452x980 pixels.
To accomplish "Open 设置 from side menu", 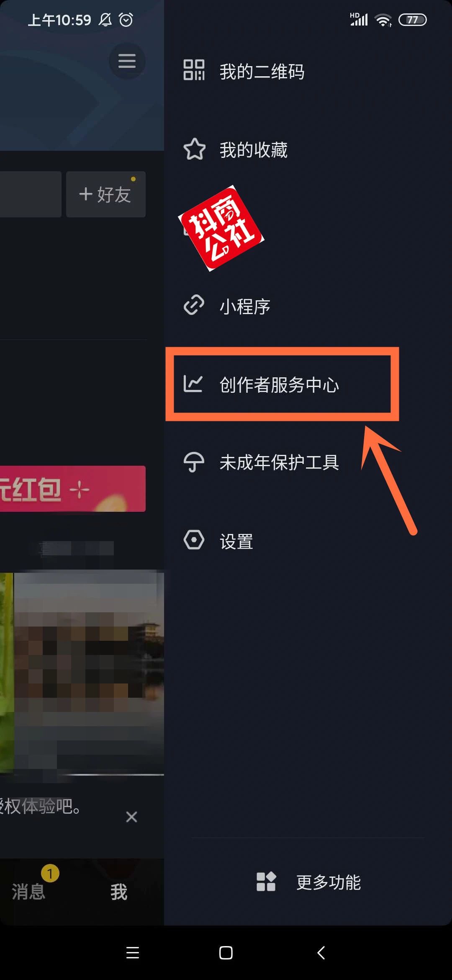I will [236, 542].
